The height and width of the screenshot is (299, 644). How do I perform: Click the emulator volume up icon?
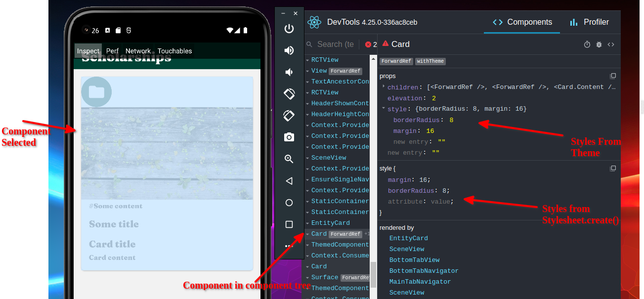tap(289, 50)
